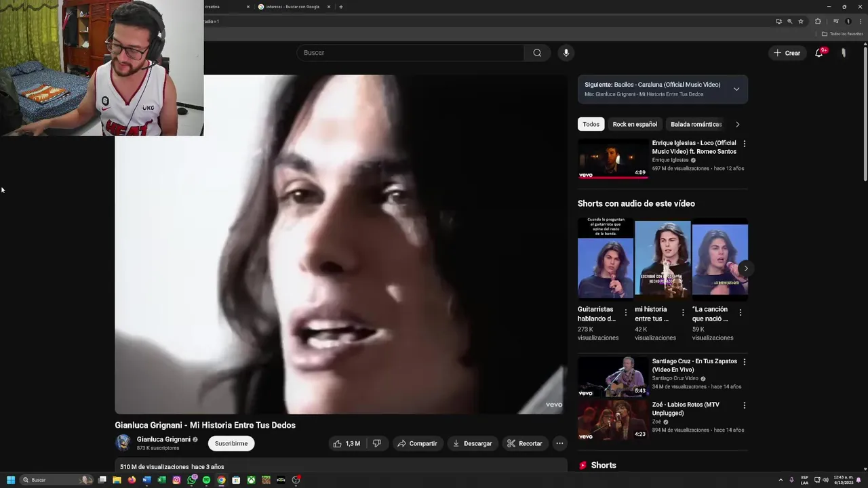Screen dimensions: 868x488
Task: Open options for Santiago Cruz En Tus Zapatos
Action: [x=745, y=362]
